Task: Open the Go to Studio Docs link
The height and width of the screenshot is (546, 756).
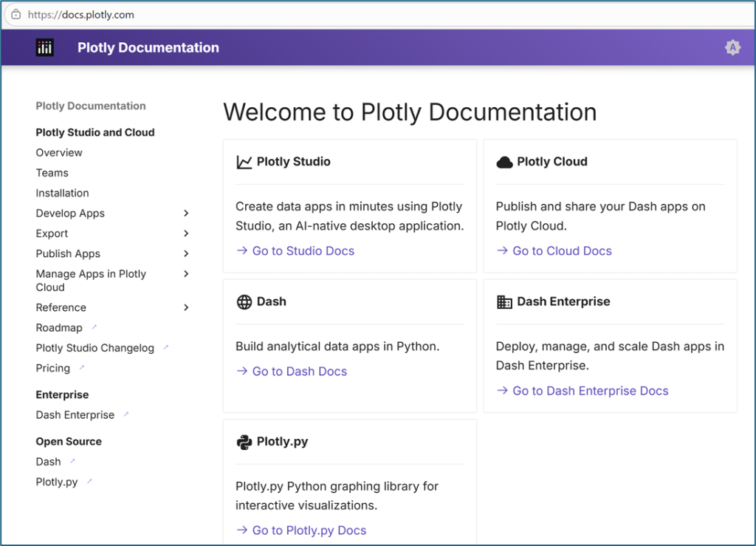Action: click(303, 251)
